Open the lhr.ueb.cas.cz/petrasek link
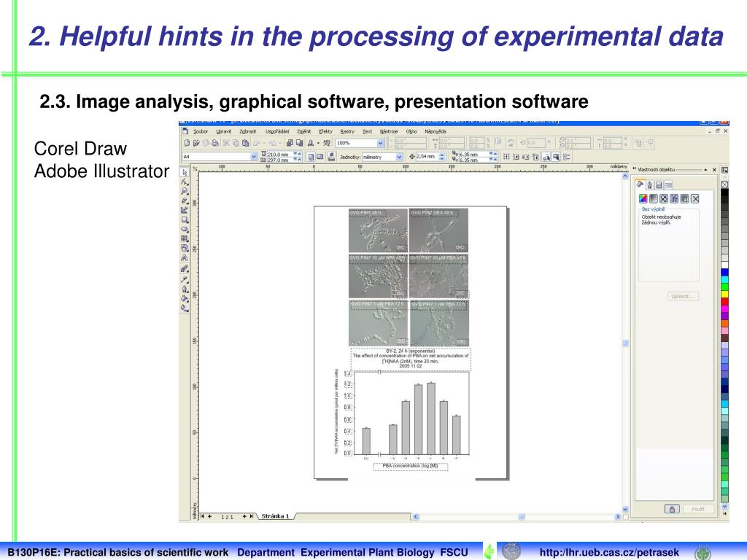The image size is (747, 560). pos(609,553)
